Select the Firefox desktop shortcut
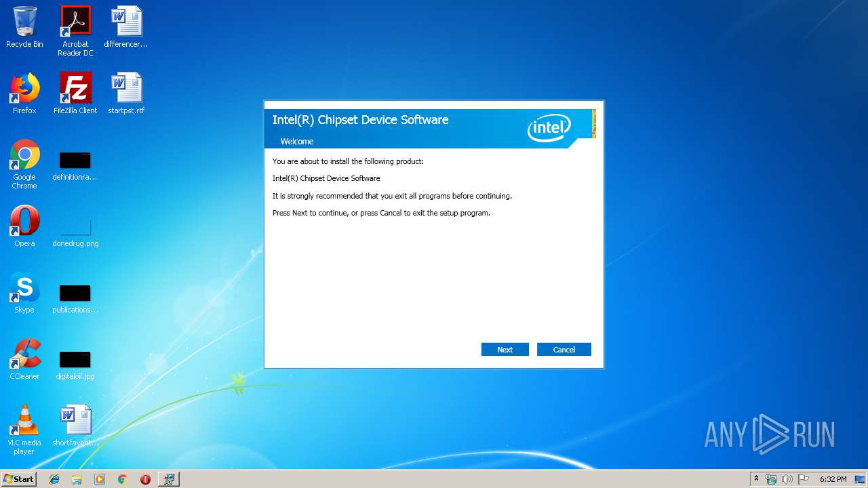This screenshot has height=488, width=868. click(x=24, y=94)
